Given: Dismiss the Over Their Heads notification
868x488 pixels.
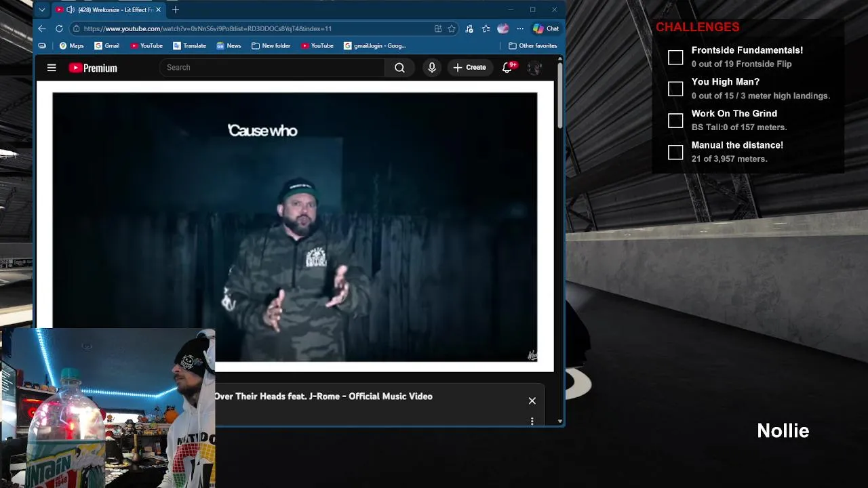Looking at the screenshot, I should tap(532, 401).
